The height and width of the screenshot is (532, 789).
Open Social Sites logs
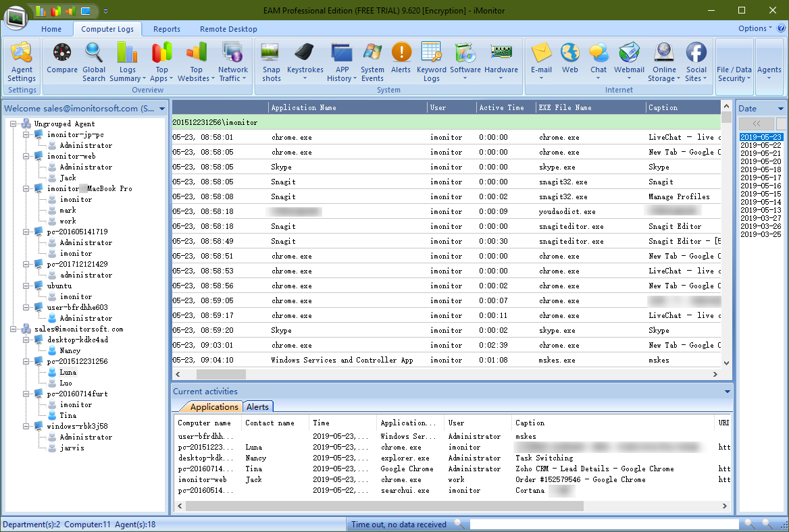696,62
